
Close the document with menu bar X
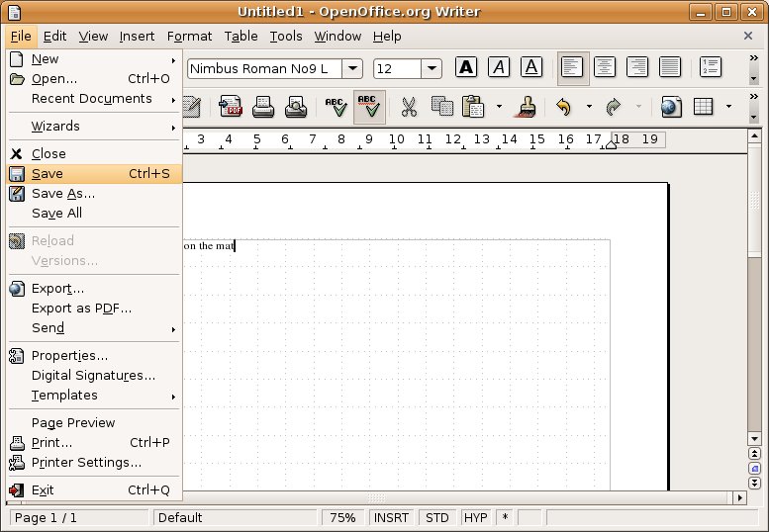(748, 36)
